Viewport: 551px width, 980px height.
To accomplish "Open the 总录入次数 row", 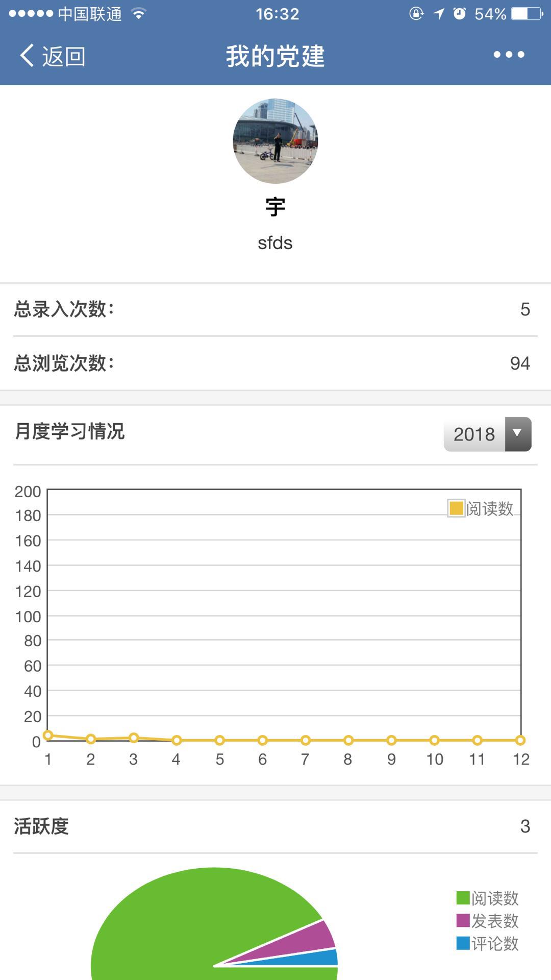I will pyautogui.click(x=275, y=309).
